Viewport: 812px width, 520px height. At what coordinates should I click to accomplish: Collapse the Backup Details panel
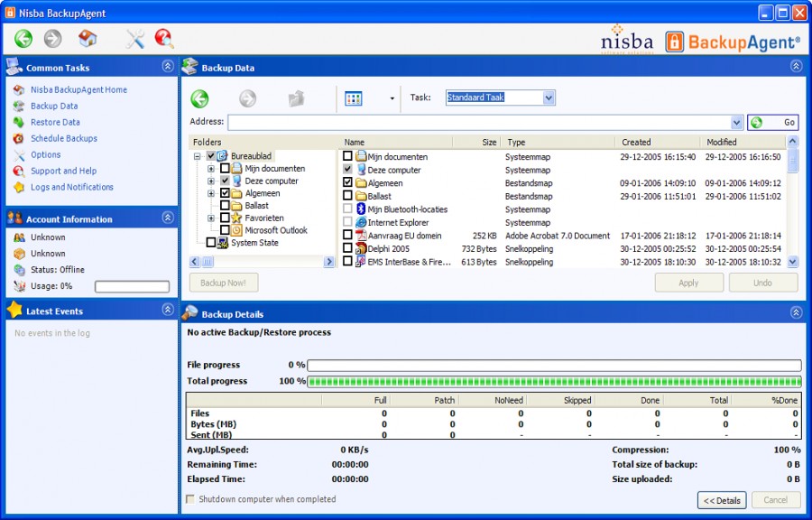pos(797,312)
